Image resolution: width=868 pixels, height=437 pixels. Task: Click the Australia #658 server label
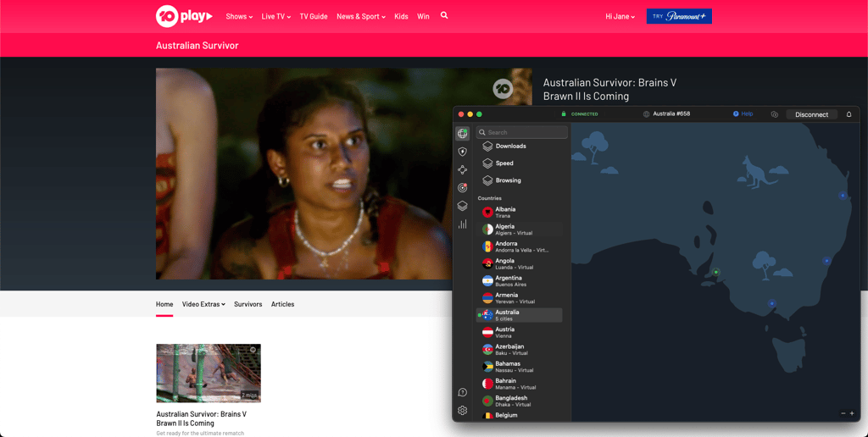671,114
